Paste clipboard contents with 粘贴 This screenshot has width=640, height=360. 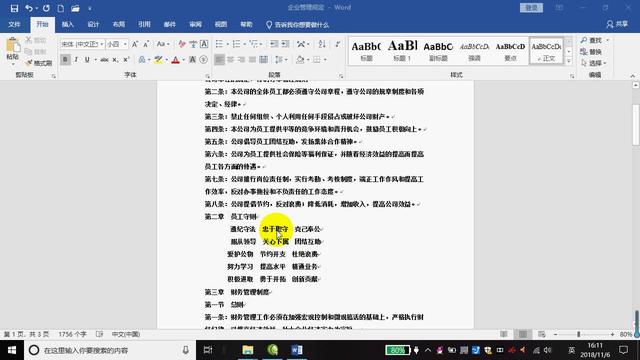[x=13, y=50]
